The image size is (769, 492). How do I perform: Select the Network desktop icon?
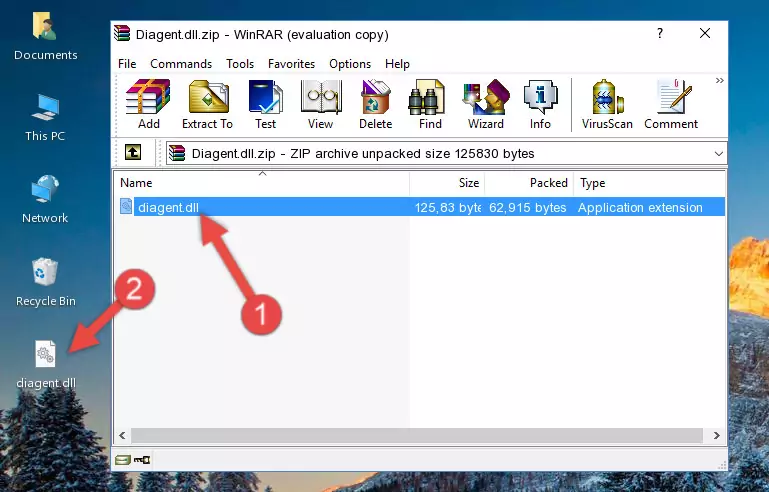(x=45, y=199)
